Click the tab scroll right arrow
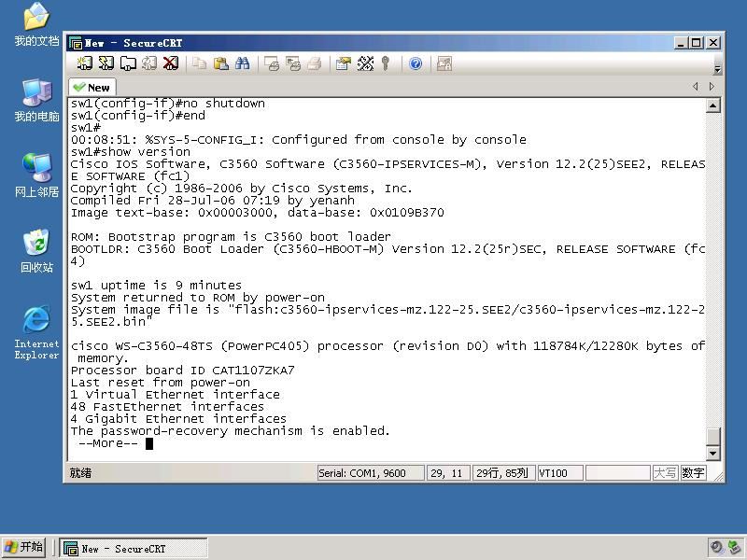The image size is (747, 560). 712,86
